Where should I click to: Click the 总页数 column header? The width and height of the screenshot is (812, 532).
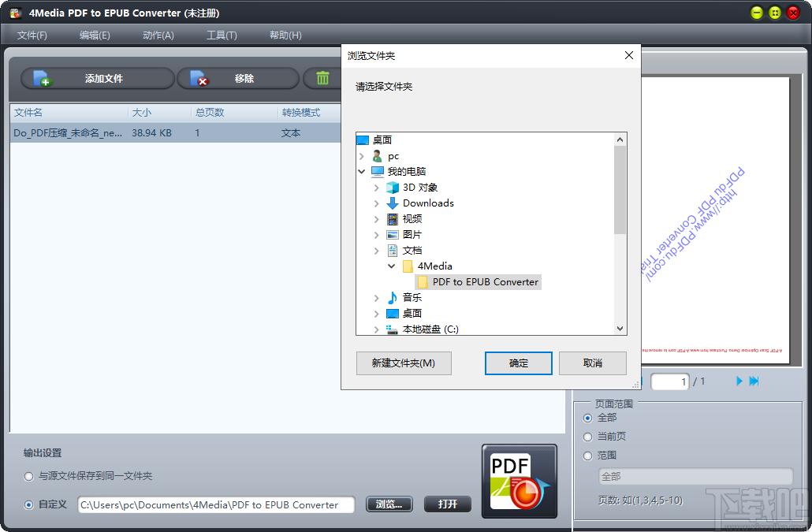click(x=234, y=112)
